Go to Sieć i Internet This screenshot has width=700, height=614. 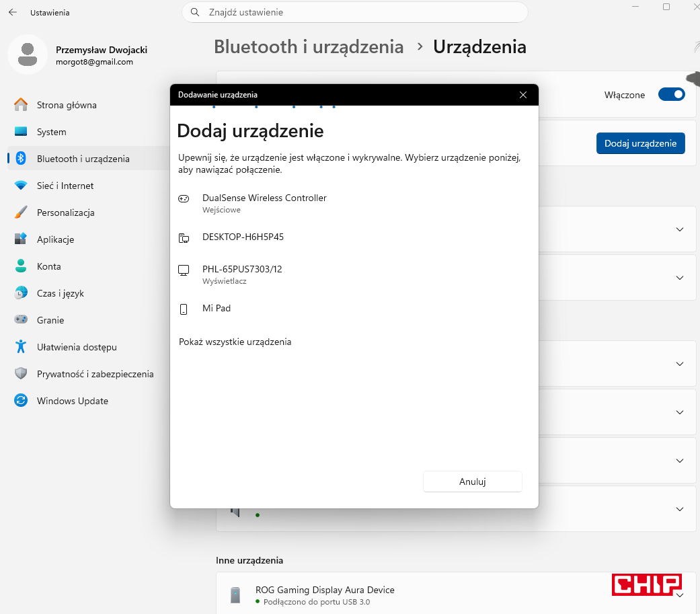point(88,186)
